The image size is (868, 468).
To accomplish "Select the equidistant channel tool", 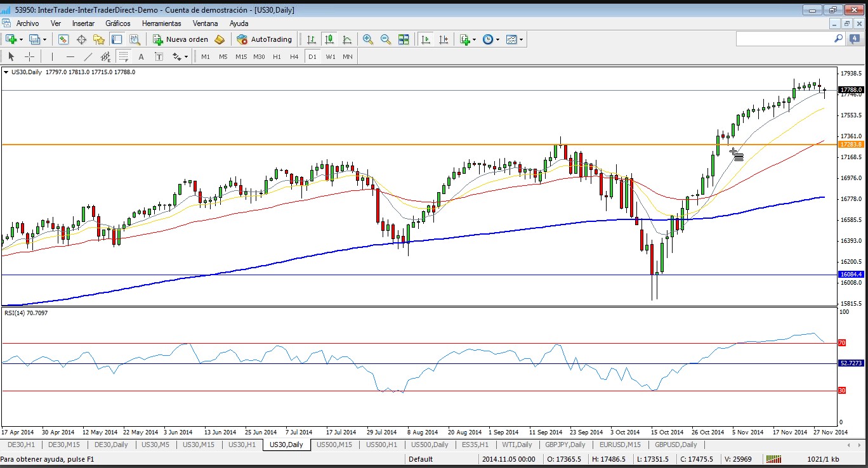I will point(105,56).
